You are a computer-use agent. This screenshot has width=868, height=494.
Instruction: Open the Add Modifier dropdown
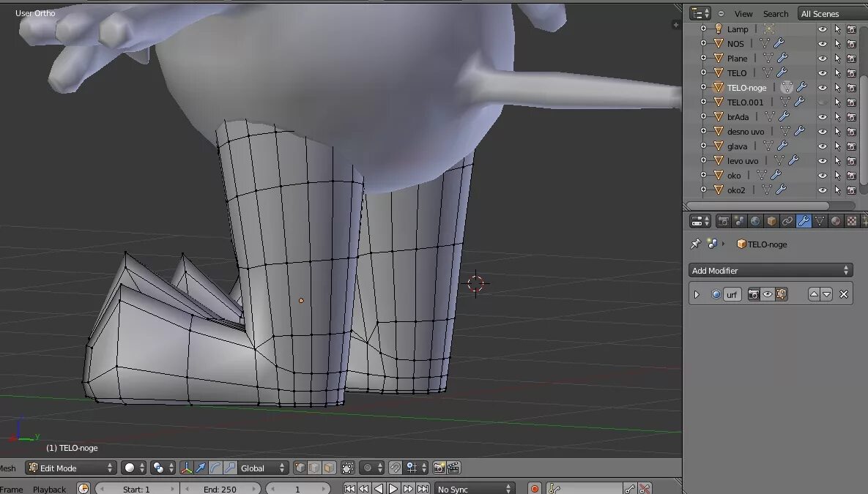(x=770, y=271)
